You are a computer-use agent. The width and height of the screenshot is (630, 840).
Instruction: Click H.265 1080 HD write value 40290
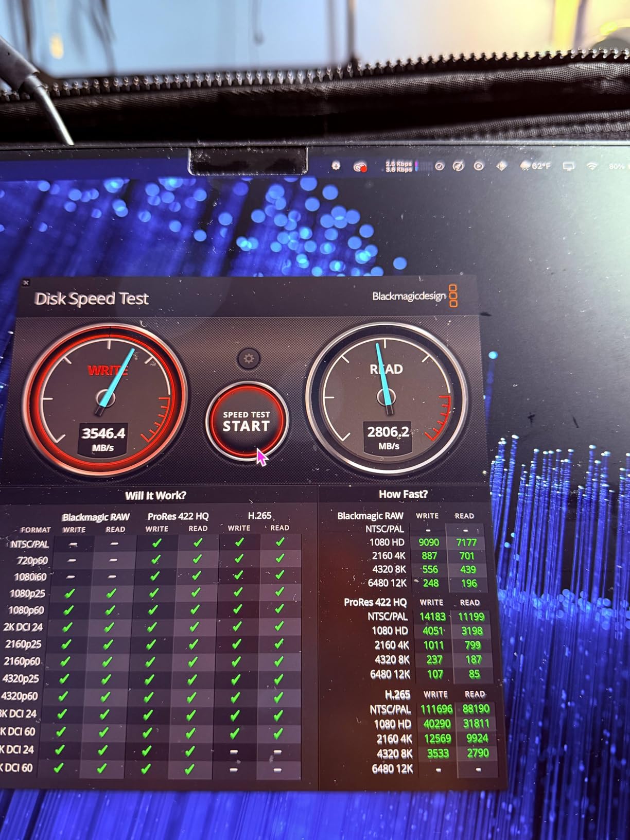tap(437, 724)
